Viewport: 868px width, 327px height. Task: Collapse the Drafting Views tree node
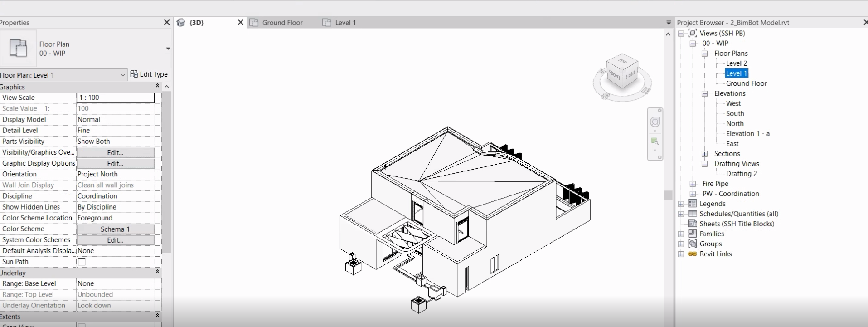(x=704, y=164)
